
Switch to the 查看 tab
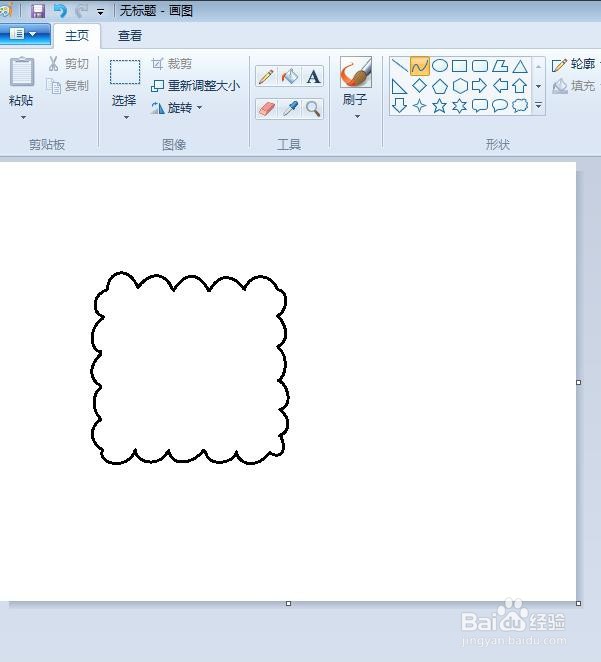coord(130,35)
